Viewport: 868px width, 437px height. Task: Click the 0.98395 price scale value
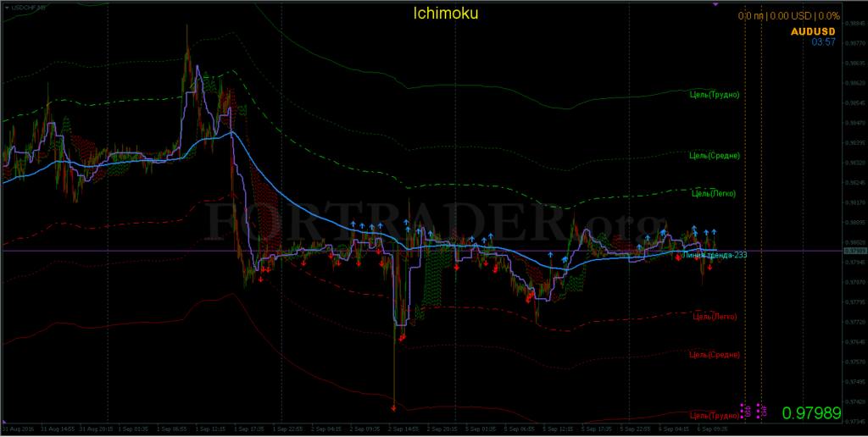[x=855, y=143]
